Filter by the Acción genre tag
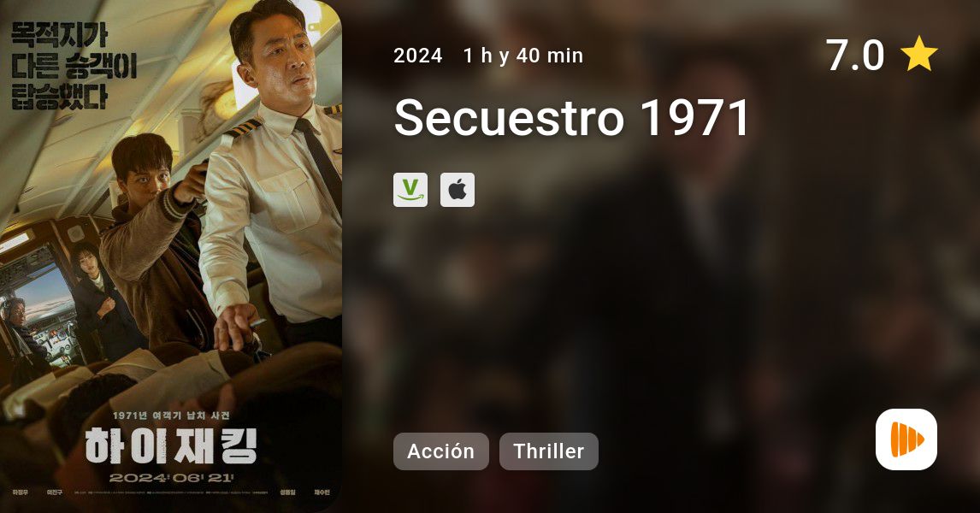 (x=441, y=451)
